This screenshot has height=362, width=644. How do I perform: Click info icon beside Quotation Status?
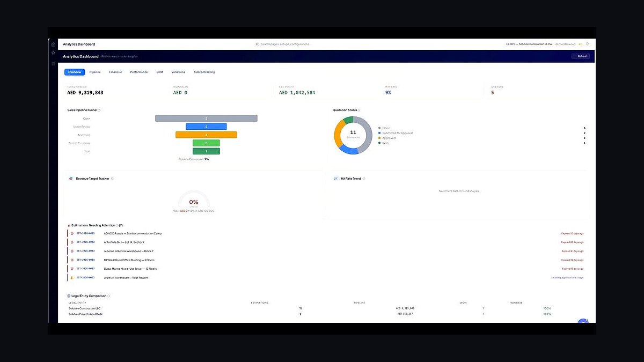(x=358, y=110)
